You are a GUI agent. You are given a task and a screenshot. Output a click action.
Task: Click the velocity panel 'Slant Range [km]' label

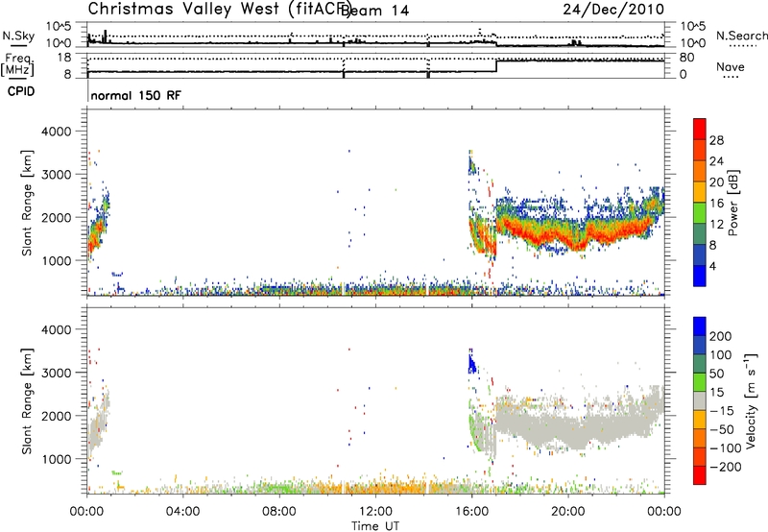click(27, 401)
